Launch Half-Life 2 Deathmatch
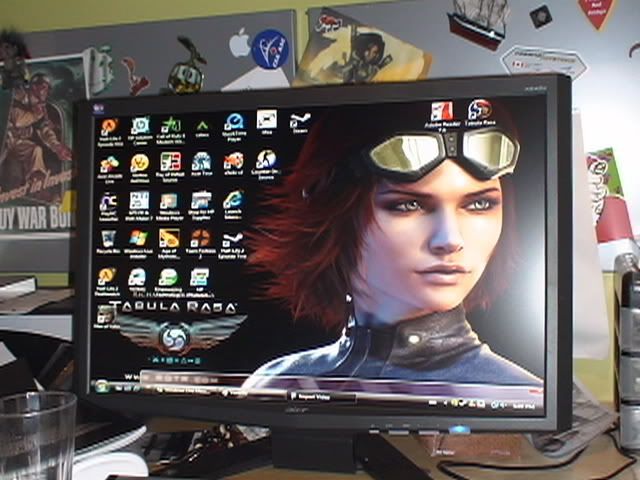 point(107,282)
